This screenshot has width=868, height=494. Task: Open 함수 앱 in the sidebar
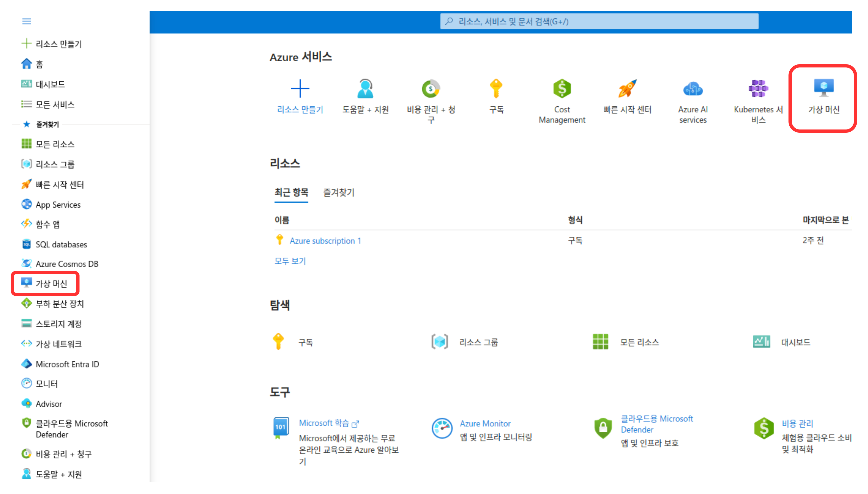(41, 224)
